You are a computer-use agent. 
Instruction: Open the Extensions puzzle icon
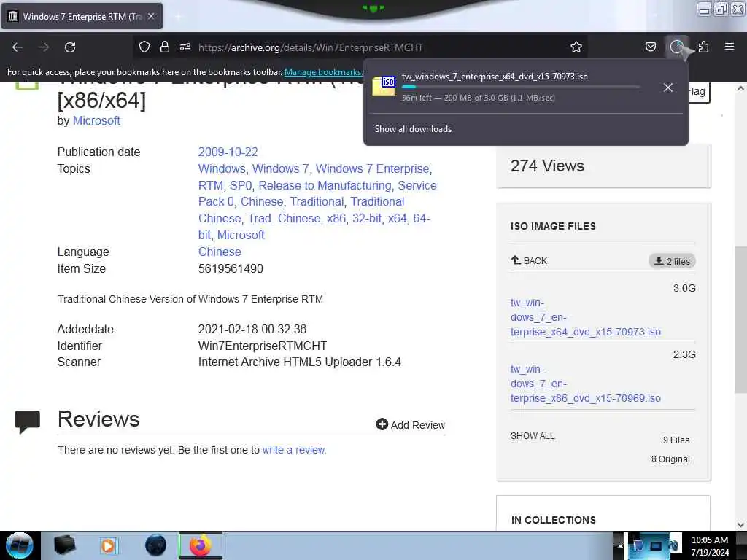point(703,47)
